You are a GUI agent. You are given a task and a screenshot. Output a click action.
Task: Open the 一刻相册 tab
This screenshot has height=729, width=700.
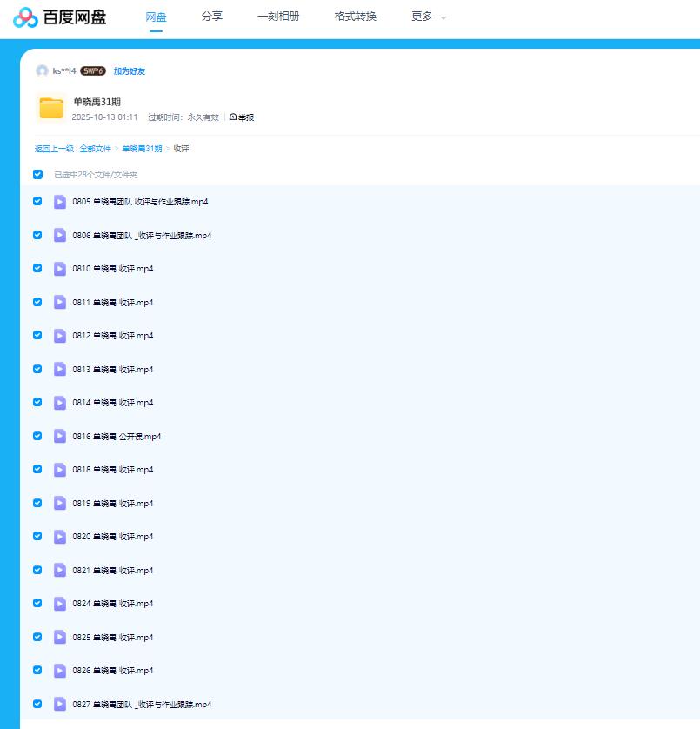pos(278,17)
